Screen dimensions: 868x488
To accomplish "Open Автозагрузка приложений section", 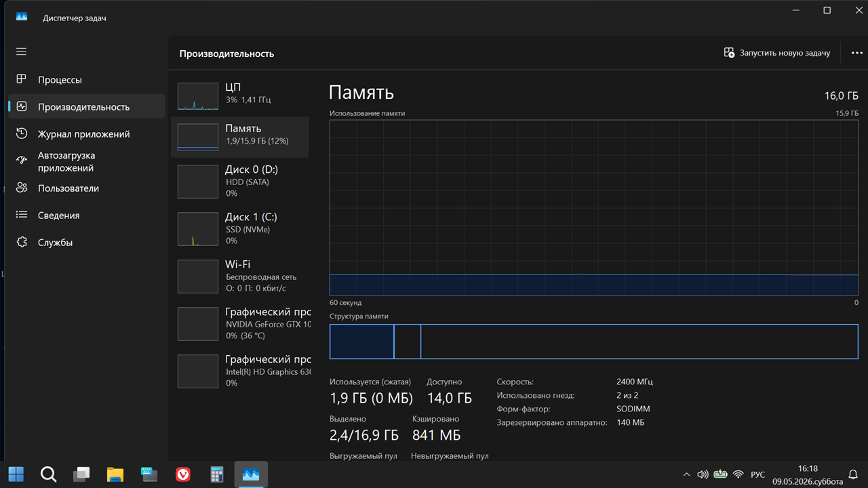I will [86, 161].
